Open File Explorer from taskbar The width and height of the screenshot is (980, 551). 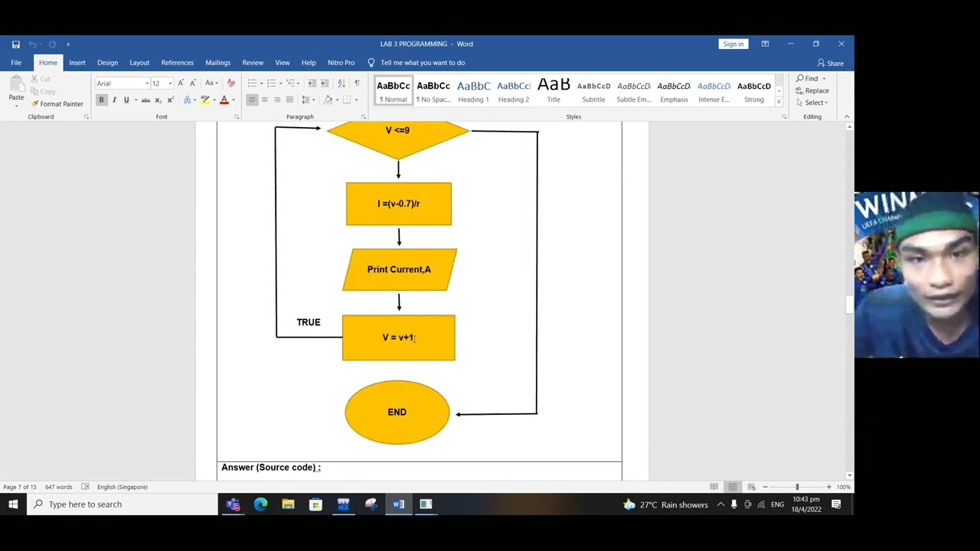coord(288,504)
